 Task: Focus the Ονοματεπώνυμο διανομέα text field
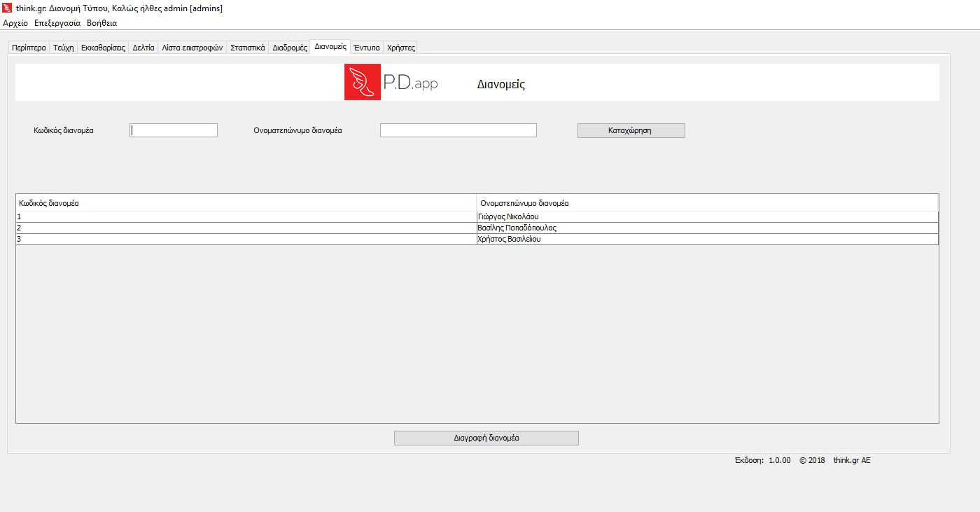[458, 130]
